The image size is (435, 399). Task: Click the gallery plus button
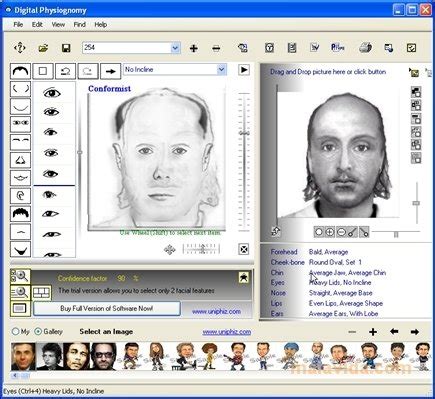(x=373, y=332)
